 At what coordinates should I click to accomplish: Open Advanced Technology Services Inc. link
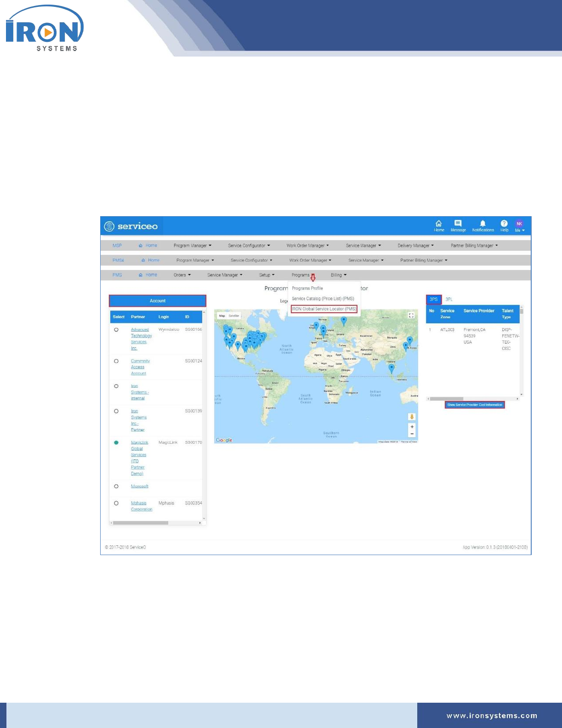pyautogui.click(x=141, y=339)
